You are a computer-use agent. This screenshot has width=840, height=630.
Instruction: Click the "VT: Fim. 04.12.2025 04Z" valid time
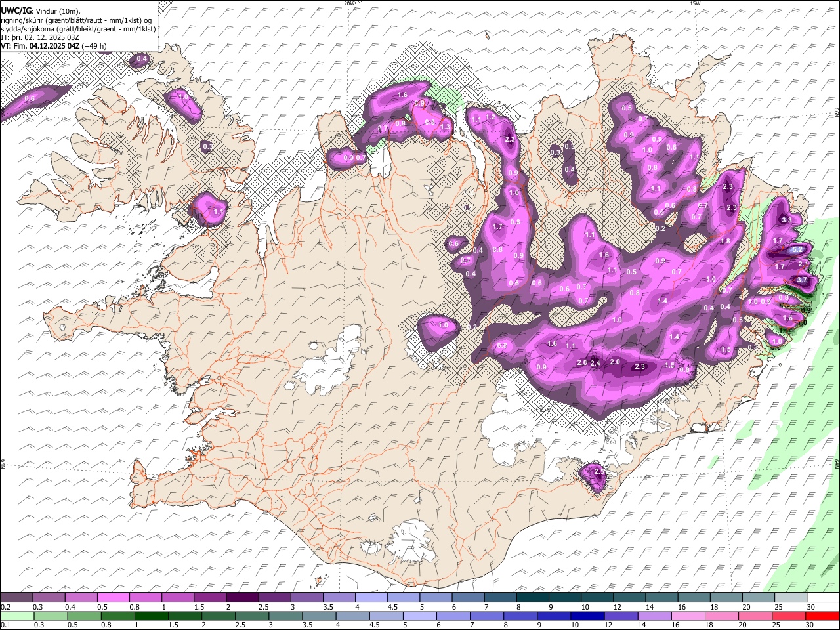(x=40, y=46)
